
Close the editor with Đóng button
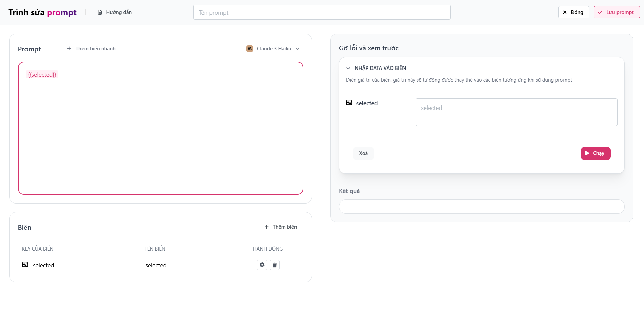pos(573,12)
